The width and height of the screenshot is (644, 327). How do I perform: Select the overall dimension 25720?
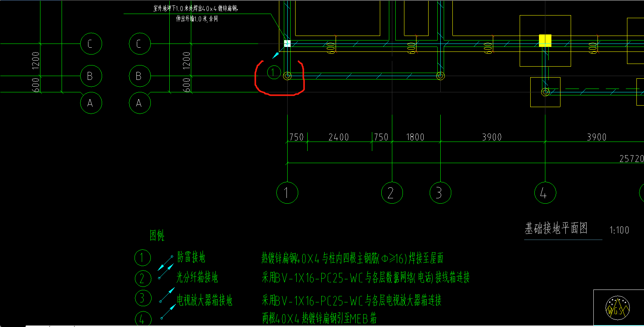[x=632, y=159]
